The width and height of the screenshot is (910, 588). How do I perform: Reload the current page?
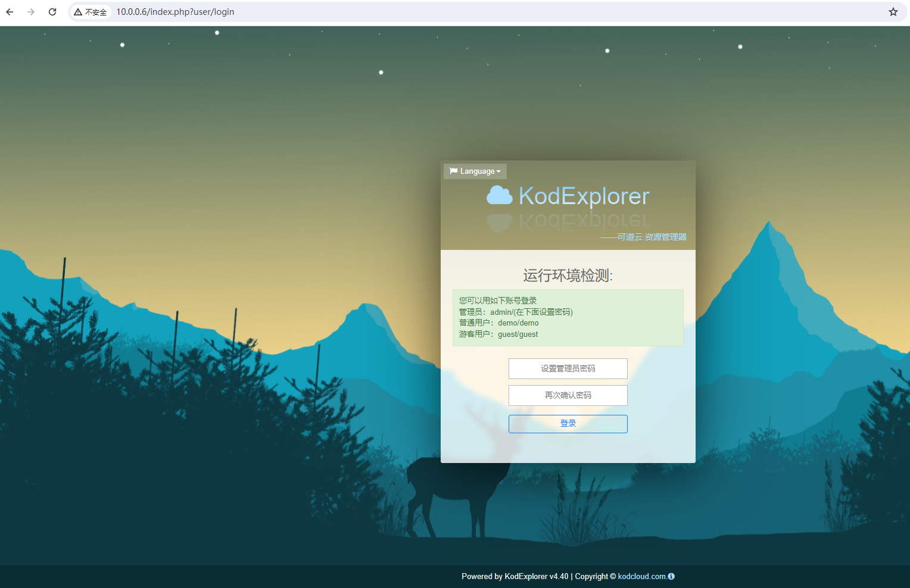point(52,12)
